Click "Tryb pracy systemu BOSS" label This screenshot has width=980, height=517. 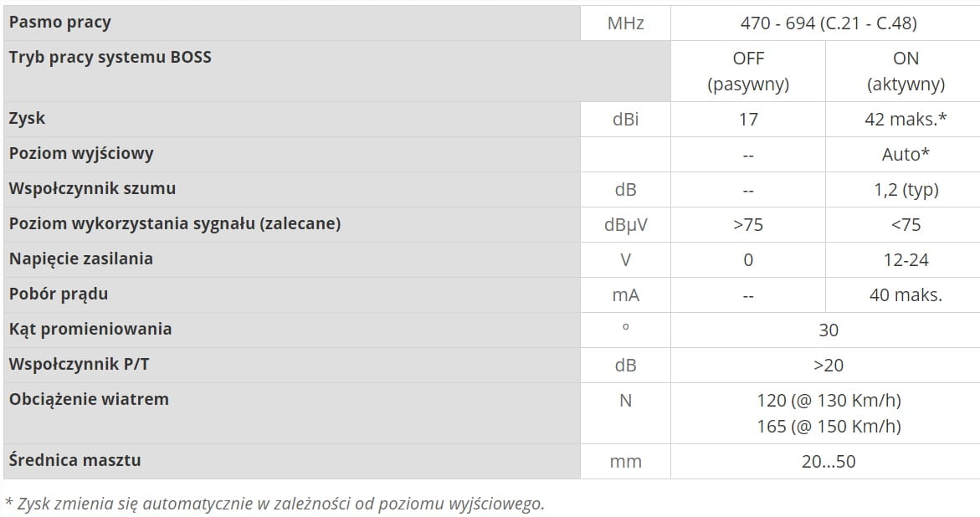110,58
